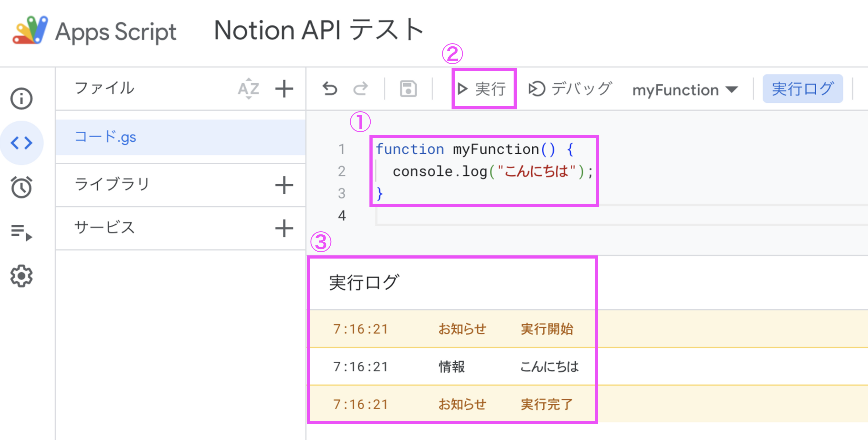Open Project Settings gear icon
The width and height of the screenshot is (868, 440).
(22, 276)
